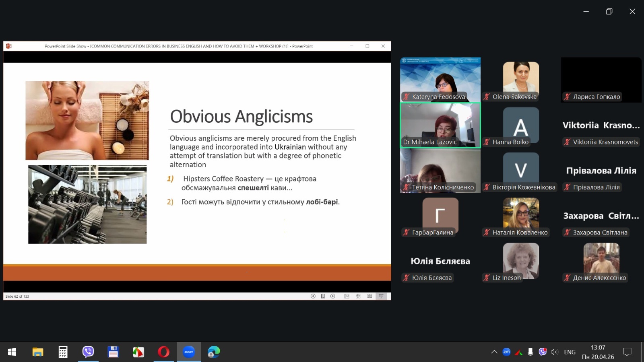The width and height of the screenshot is (644, 362).
Task: Click Liz Ineson participant tile
Action: [520, 261]
